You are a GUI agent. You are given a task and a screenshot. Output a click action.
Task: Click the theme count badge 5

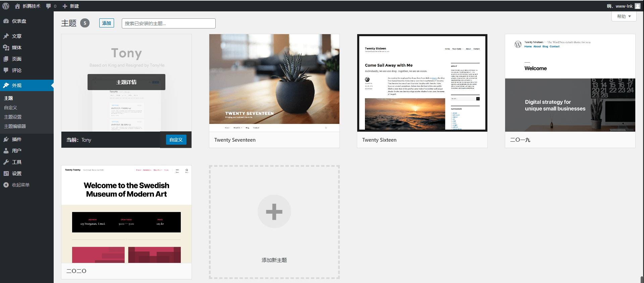point(85,23)
